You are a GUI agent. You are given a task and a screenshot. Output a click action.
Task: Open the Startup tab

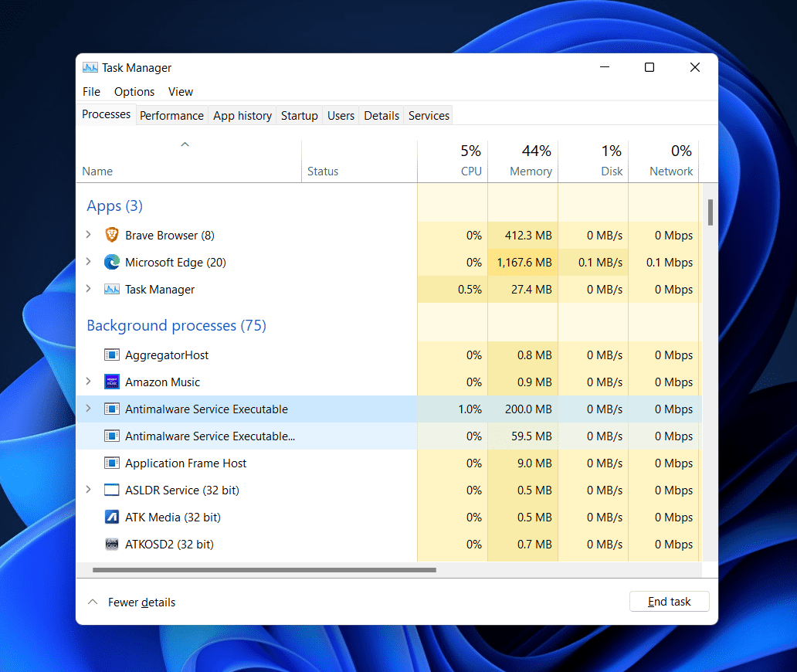click(x=299, y=115)
